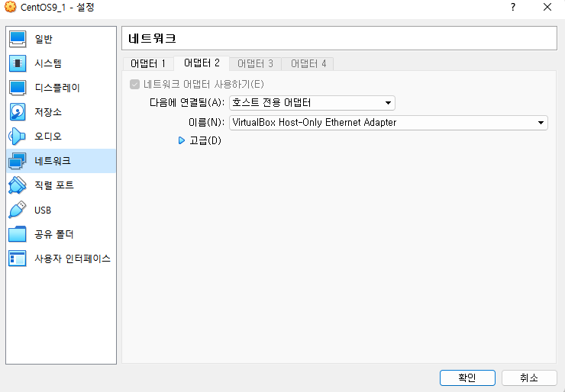Open the 다음에 연결됨 dropdown
This screenshot has height=392, width=565.
[312, 103]
